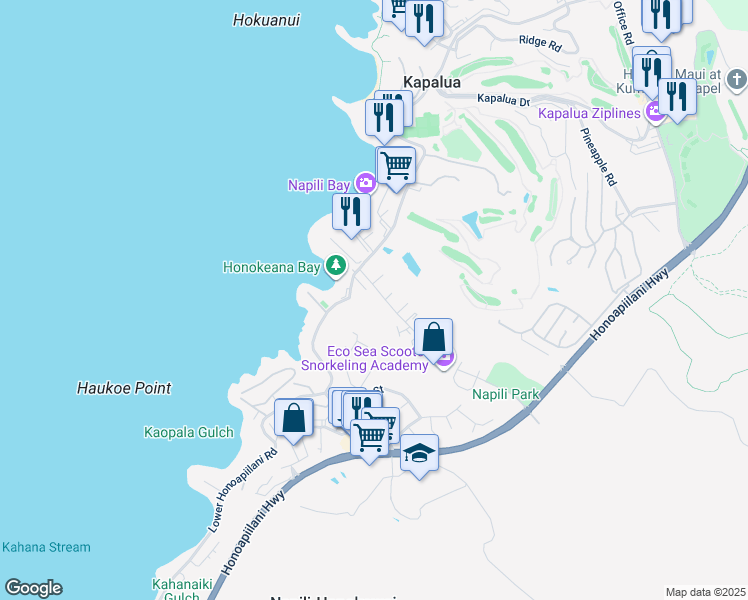Click the Map data ©2025 attribution
Viewport: 748px width, 600px height.
click(x=706, y=592)
